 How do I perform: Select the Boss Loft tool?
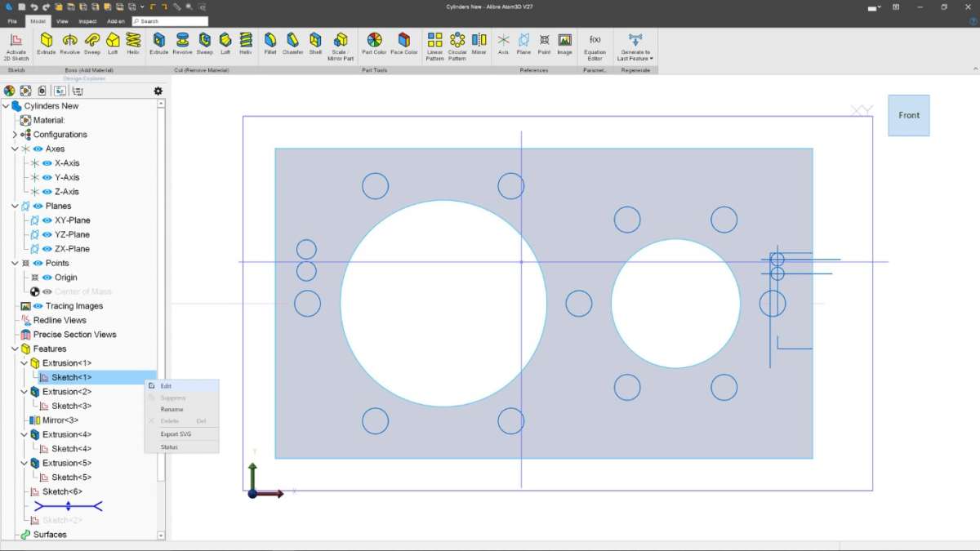coord(113,44)
